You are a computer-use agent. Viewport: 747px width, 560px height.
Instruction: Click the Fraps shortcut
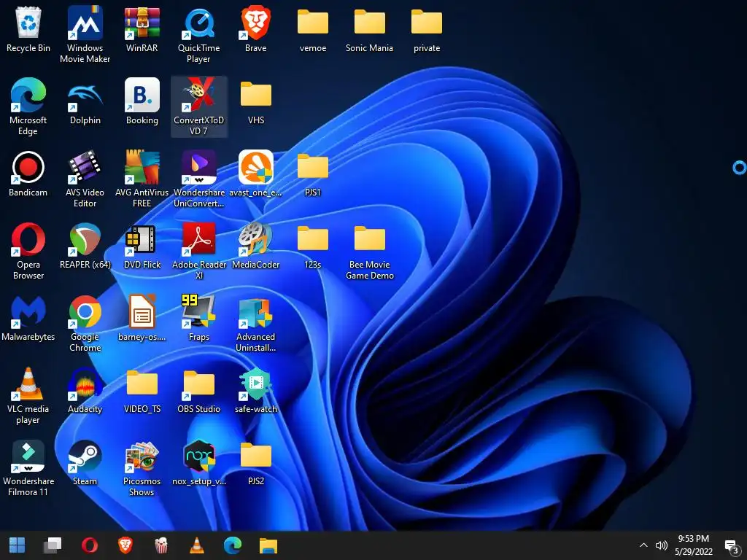[198, 318]
